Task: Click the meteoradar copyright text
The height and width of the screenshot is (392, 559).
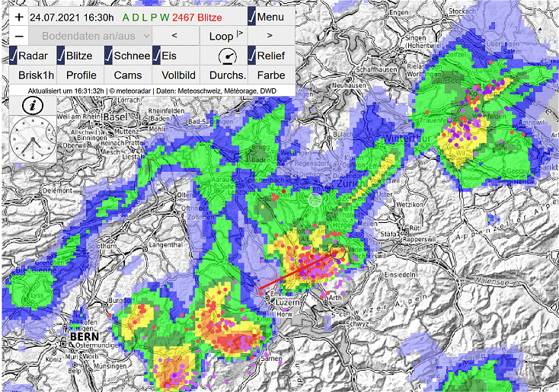Action: (x=130, y=91)
